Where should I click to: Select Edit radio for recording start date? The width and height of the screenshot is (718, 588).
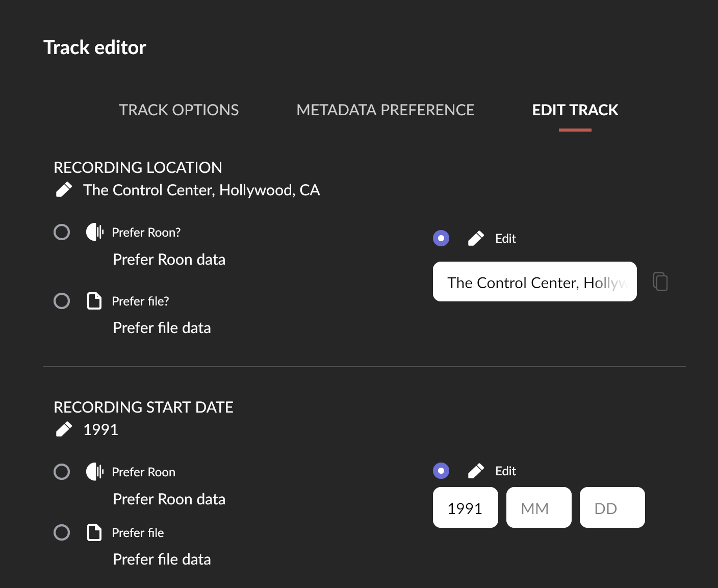click(x=441, y=471)
